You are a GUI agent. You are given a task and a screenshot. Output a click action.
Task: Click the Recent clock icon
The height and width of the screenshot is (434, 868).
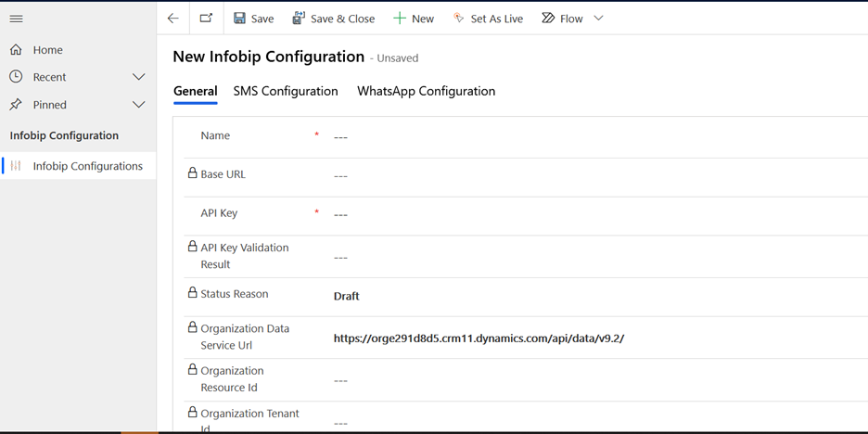16,77
